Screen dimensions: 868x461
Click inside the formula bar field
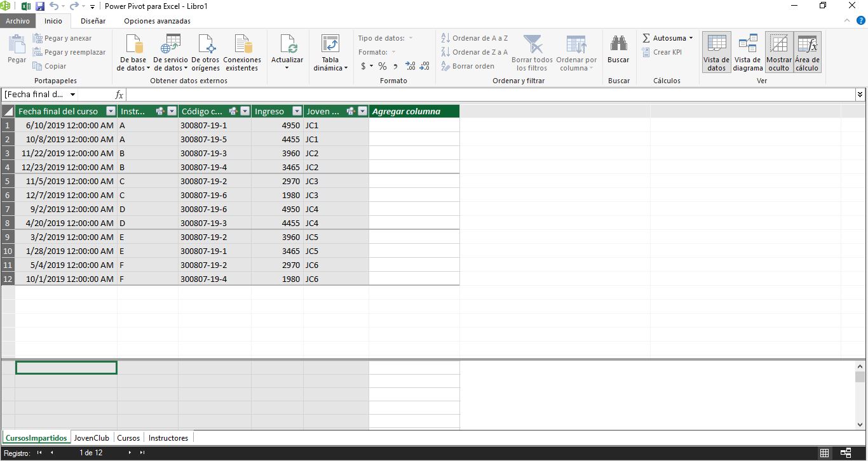click(x=489, y=95)
